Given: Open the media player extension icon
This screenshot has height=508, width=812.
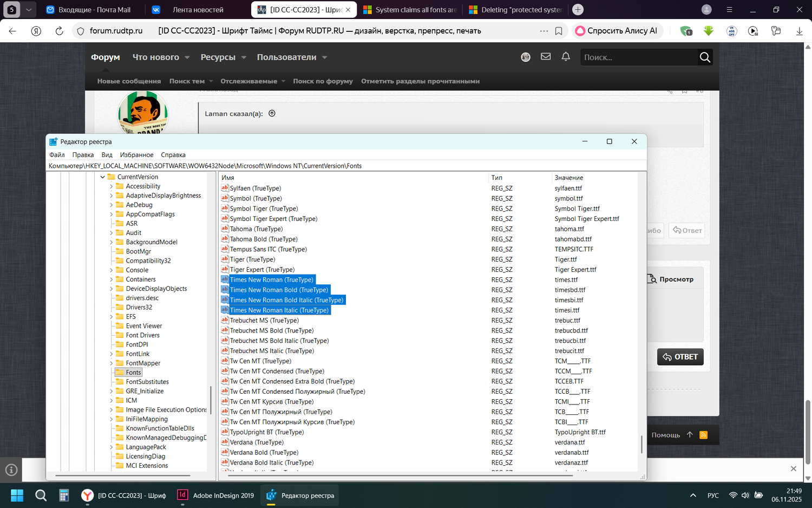Looking at the screenshot, I should coord(753,31).
